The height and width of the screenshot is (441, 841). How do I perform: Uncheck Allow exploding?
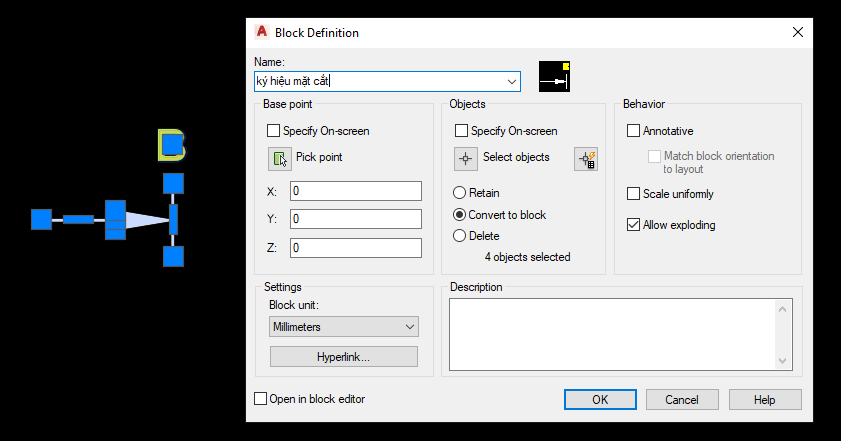(633, 225)
